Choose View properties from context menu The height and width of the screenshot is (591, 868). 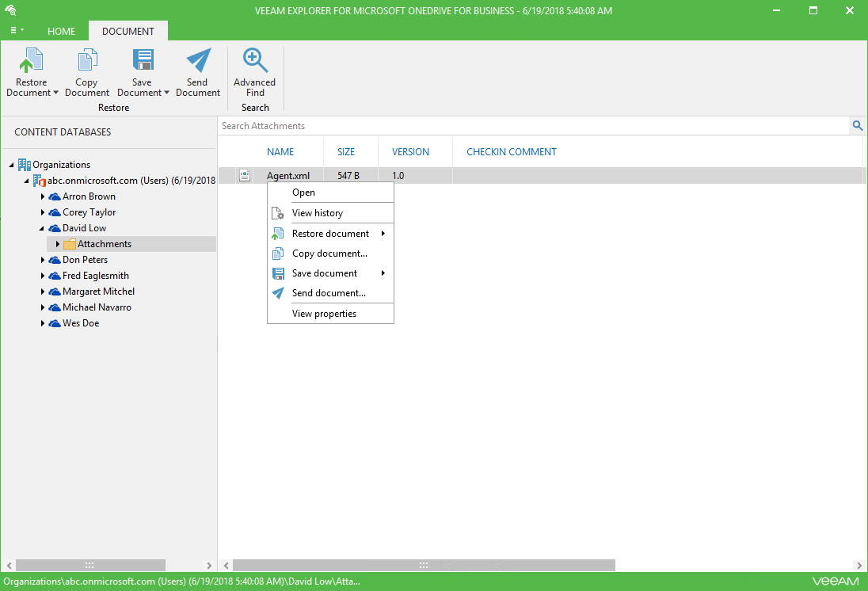point(330,314)
